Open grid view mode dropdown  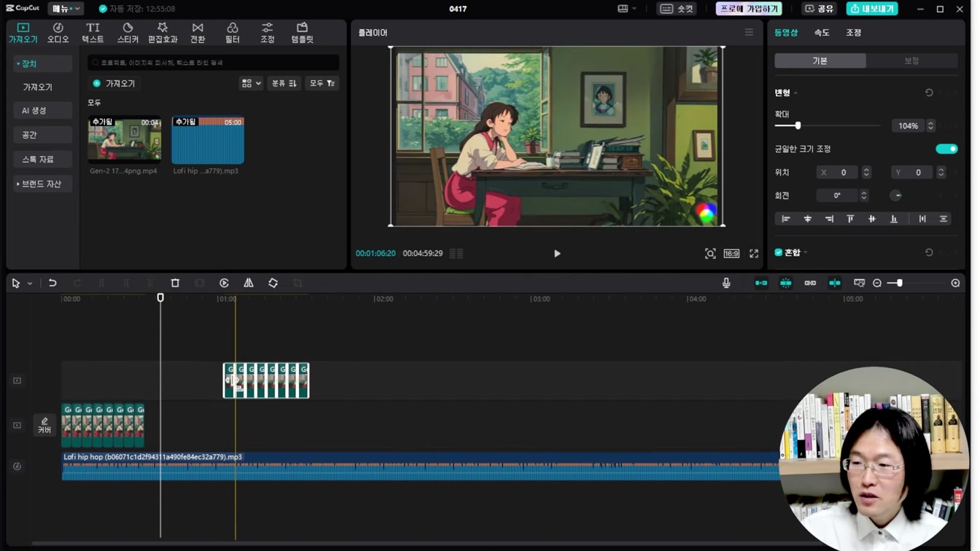click(251, 84)
